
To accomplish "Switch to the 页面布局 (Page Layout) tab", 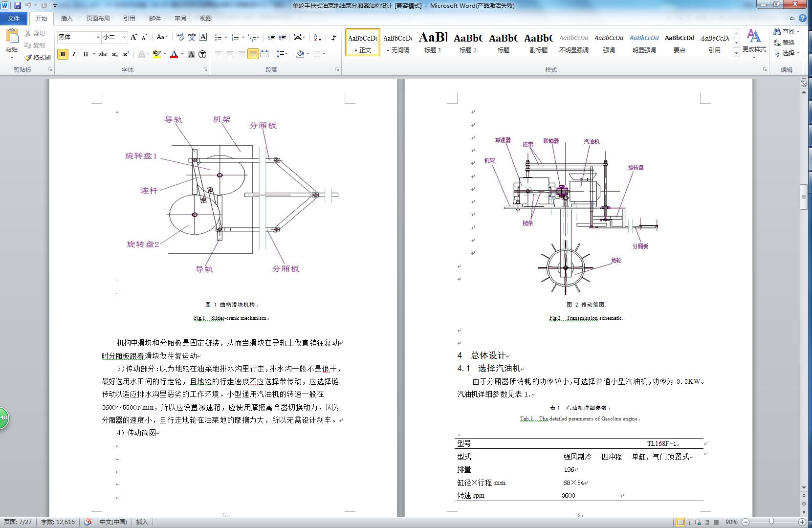I will point(98,19).
